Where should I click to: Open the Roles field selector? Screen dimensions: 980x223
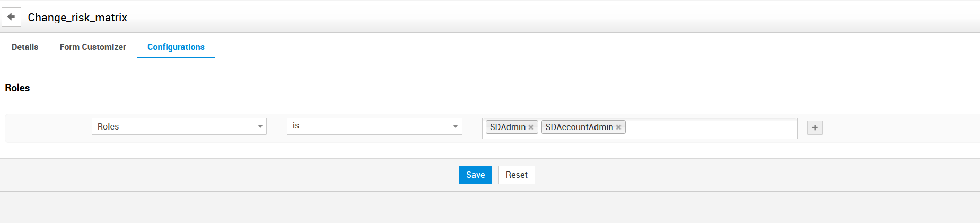(x=175, y=126)
